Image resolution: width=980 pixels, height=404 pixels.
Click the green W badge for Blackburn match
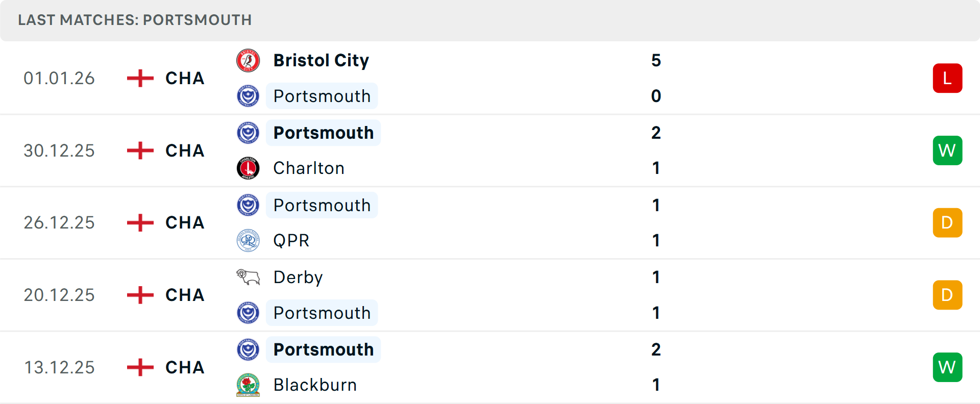click(947, 367)
